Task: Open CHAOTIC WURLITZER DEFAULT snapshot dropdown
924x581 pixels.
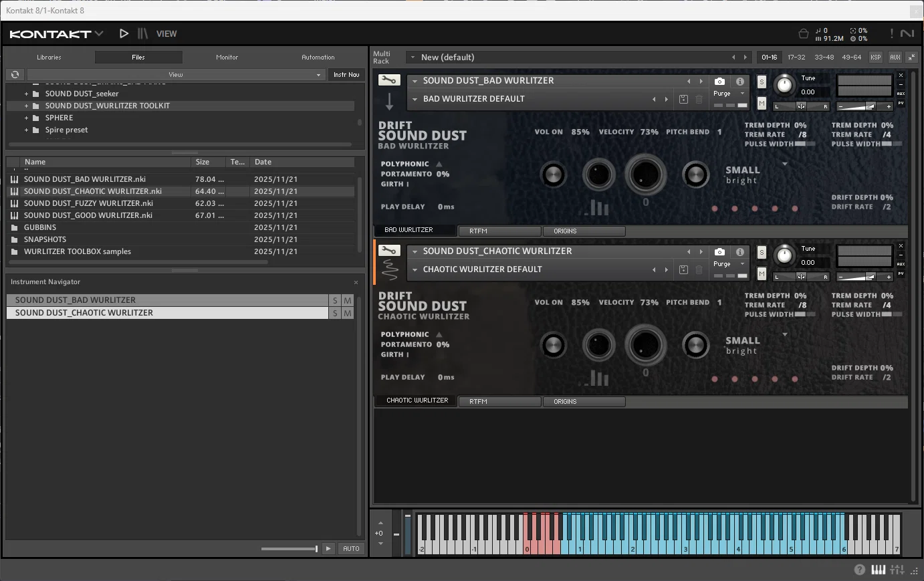Action: 415,269
